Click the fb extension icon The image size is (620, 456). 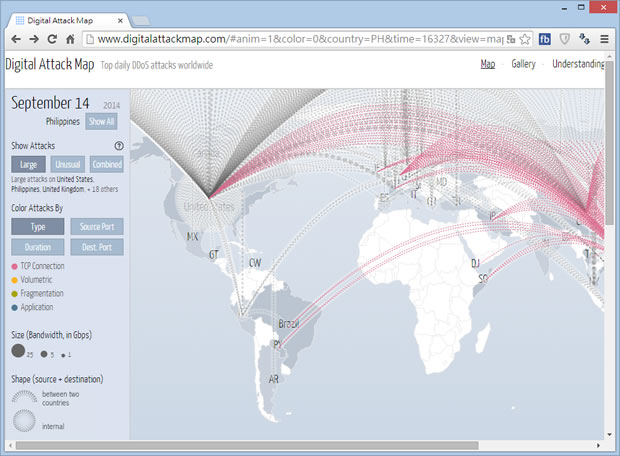coord(544,39)
